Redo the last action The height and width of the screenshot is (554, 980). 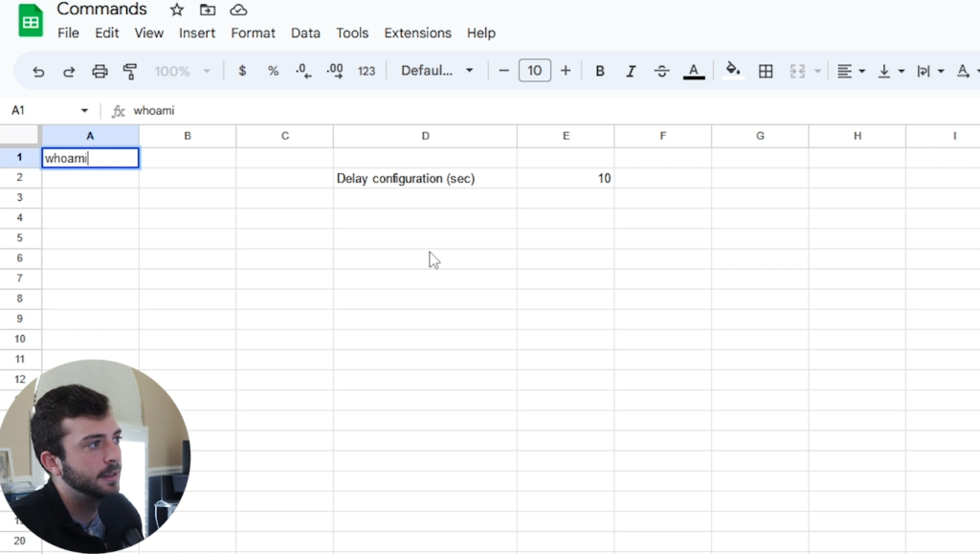pyautogui.click(x=69, y=71)
